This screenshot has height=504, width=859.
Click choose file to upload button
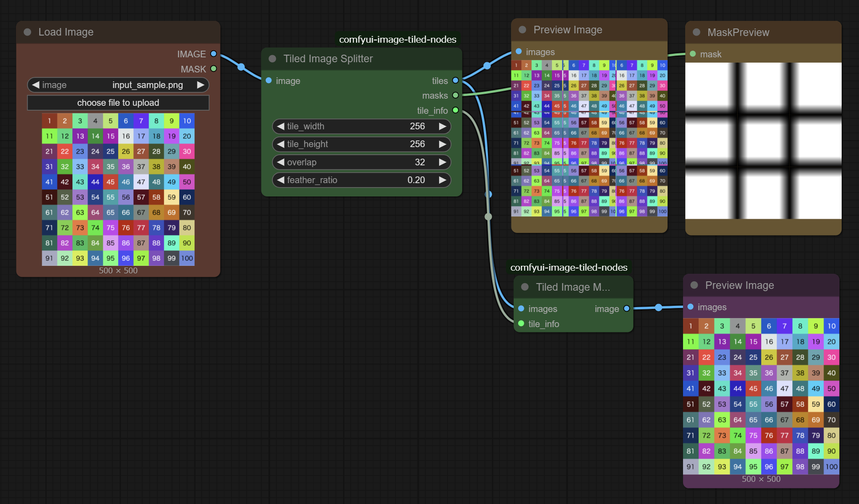(118, 103)
